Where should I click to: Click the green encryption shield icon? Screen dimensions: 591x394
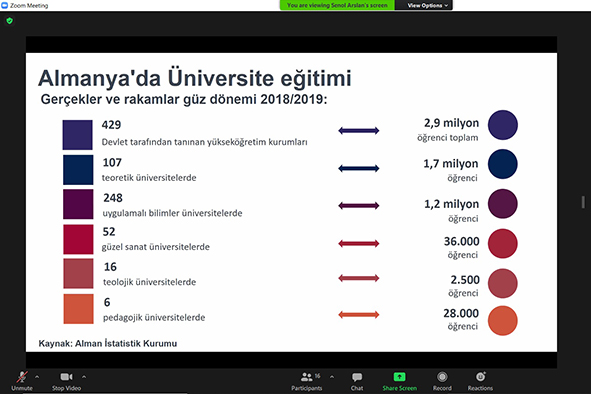coord(10,21)
